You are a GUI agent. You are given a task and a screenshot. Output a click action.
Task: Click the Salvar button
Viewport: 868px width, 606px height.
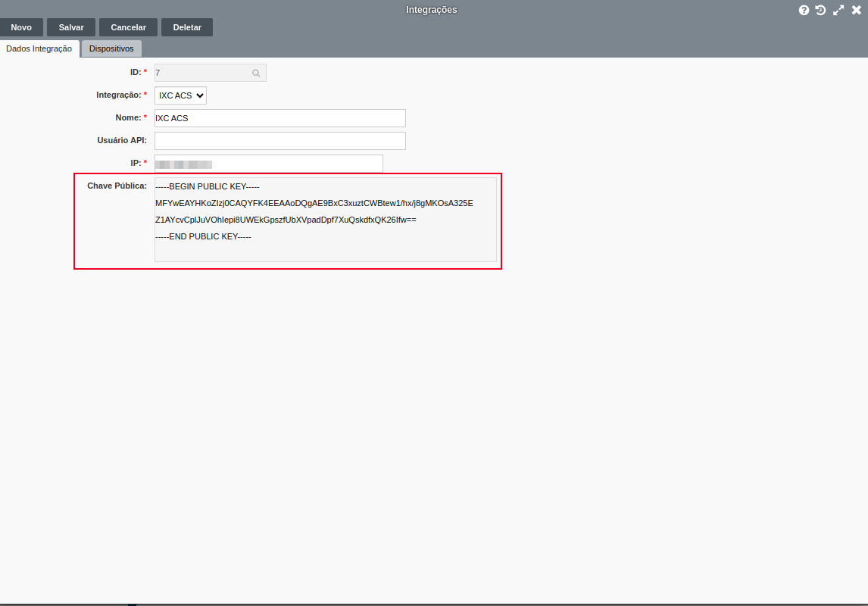pyautogui.click(x=71, y=27)
